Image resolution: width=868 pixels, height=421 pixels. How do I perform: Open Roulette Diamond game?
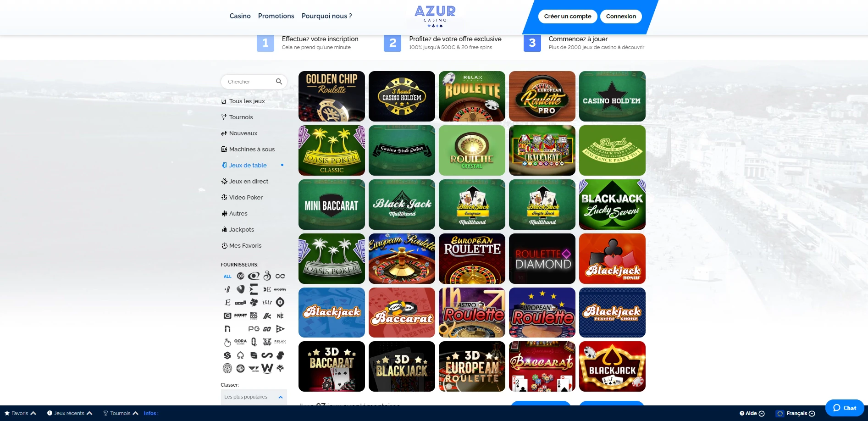[542, 259]
